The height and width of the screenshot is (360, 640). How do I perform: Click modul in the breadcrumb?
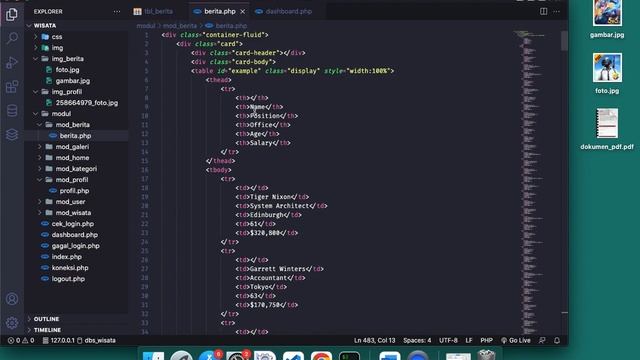click(x=146, y=26)
